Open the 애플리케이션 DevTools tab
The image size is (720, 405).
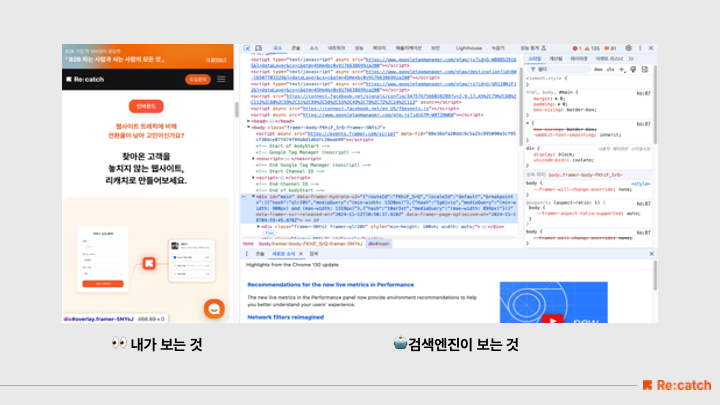click(x=409, y=48)
